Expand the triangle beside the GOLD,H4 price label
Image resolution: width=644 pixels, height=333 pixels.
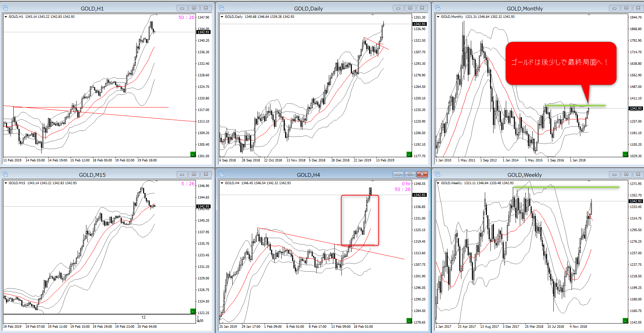(222, 183)
